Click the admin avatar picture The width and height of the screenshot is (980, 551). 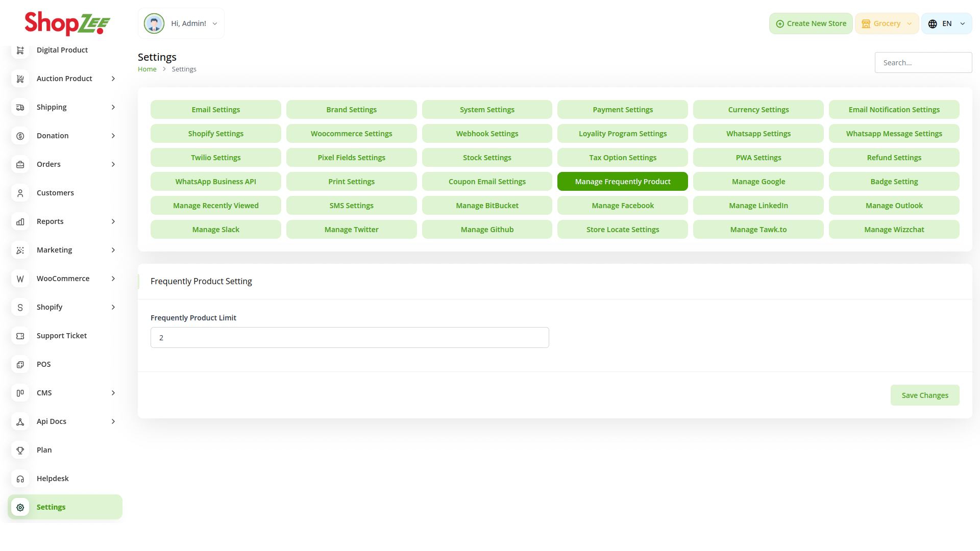154,23
